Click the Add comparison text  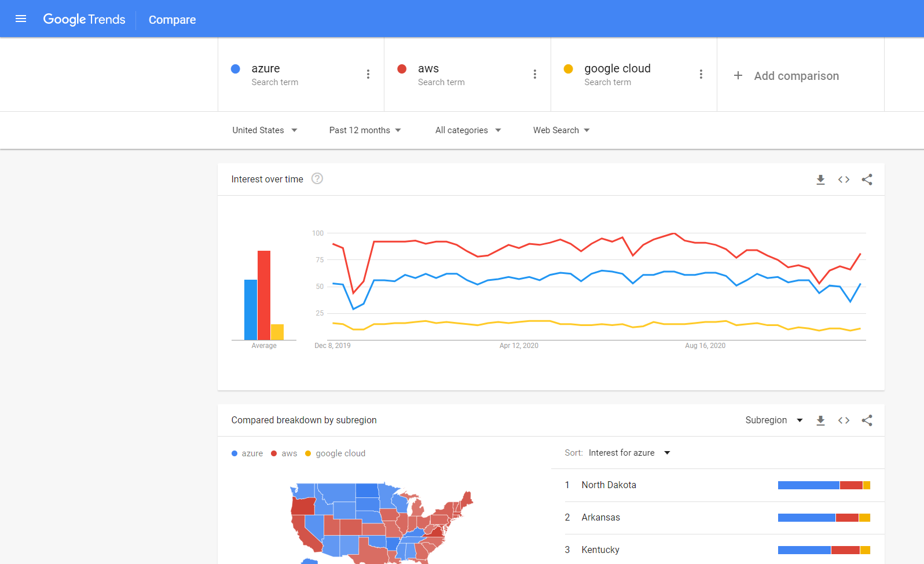(796, 76)
